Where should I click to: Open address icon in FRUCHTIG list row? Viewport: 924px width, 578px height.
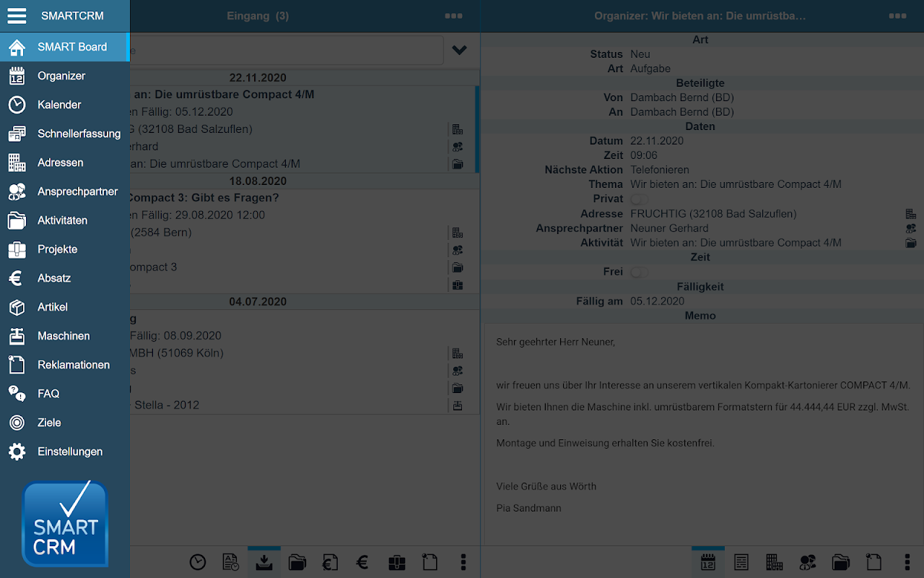[x=458, y=129]
